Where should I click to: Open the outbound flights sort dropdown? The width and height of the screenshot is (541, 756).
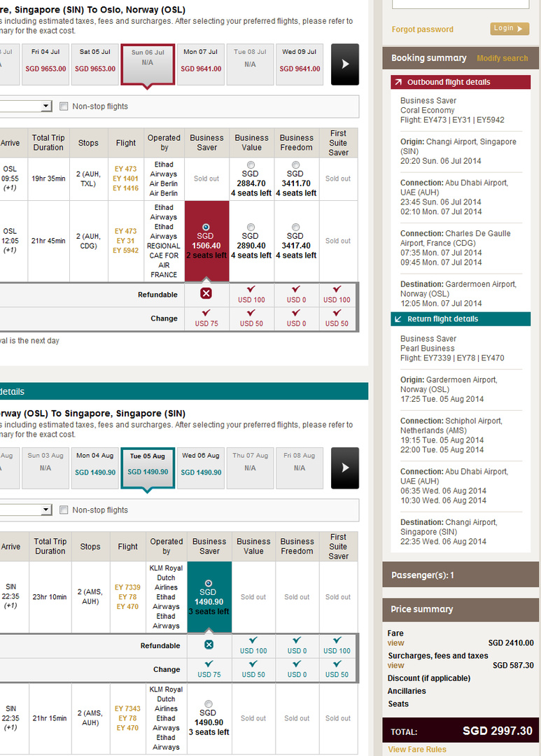[46, 106]
